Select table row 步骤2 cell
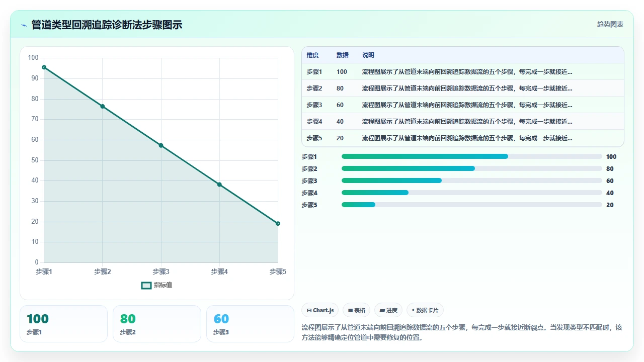This screenshot has height=362, width=644. pos(314,88)
